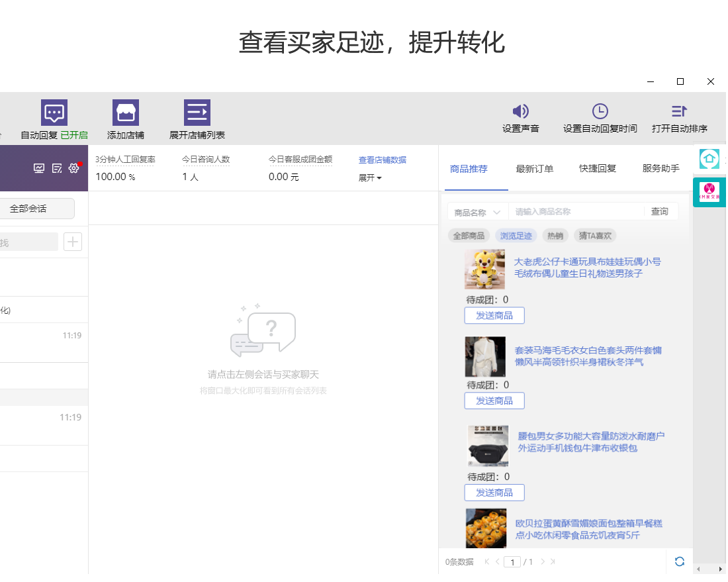The image size is (728, 582).
Task: Click the 打开自动排序 sort icon
Action: click(679, 111)
